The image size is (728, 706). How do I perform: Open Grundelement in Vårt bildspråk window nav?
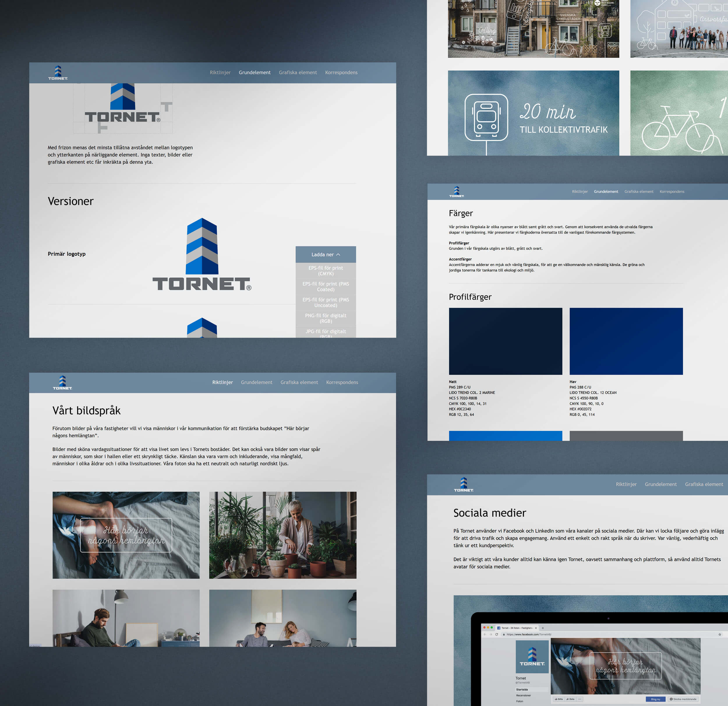(x=257, y=382)
